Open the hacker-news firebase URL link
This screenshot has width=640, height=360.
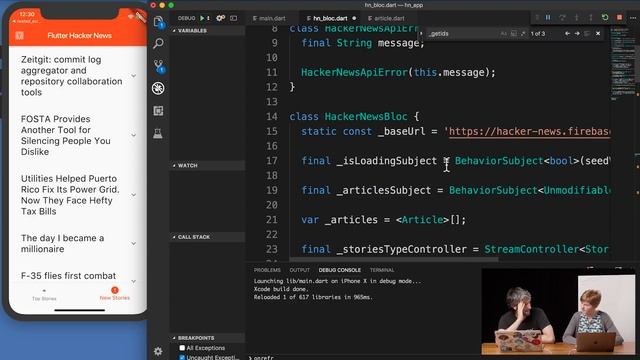pyautogui.click(x=529, y=131)
